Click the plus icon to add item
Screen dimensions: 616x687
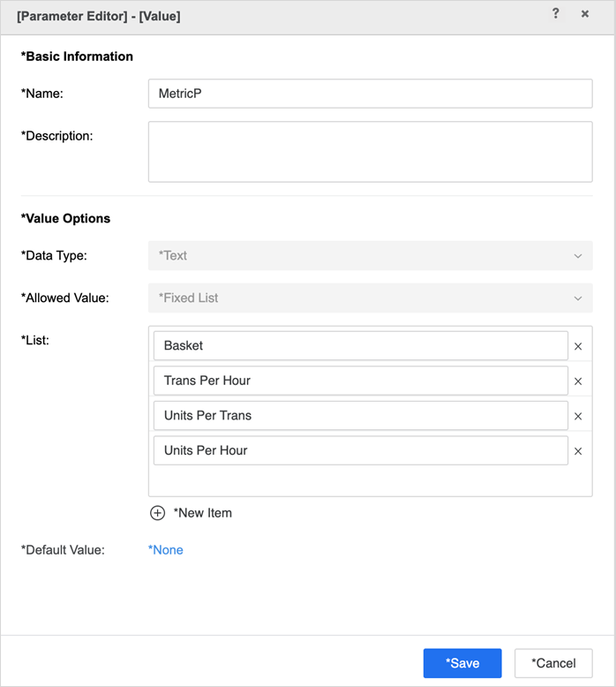[x=158, y=513]
